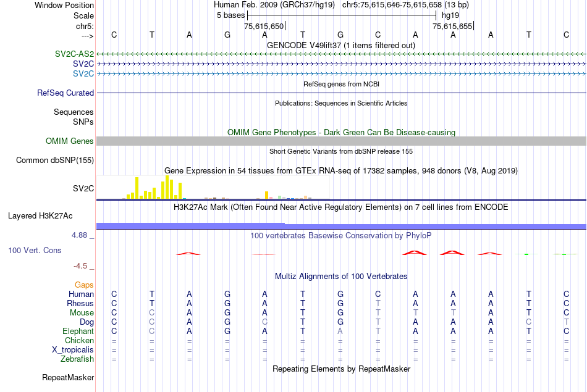Click Multiz Alignments of 100 Vertebrates title
The width and height of the screenshot is (587, 392).
pos(341,277)
